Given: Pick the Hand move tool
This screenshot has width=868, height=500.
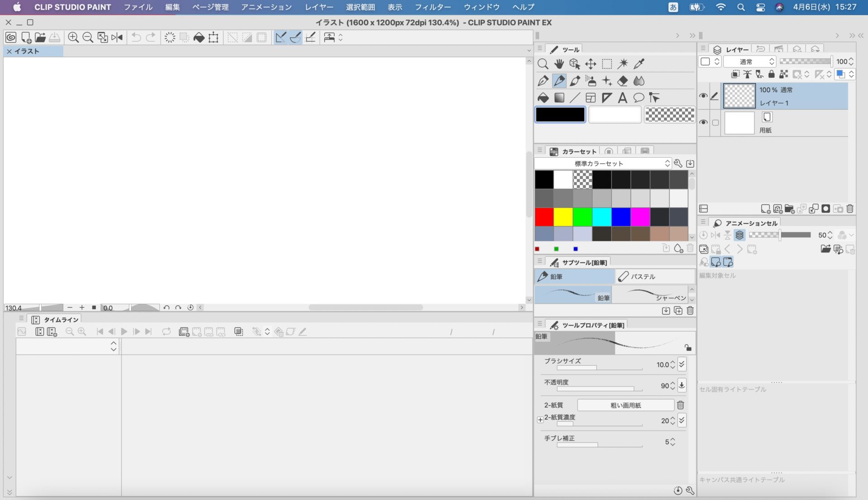Looking at the screenshot, I should (x=559, y=64).
